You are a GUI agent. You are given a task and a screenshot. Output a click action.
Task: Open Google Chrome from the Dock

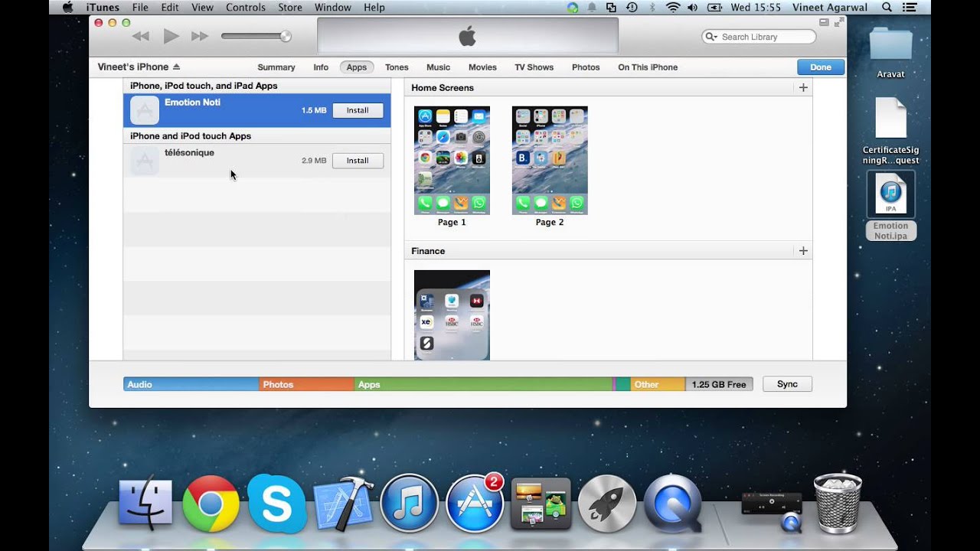211,504
